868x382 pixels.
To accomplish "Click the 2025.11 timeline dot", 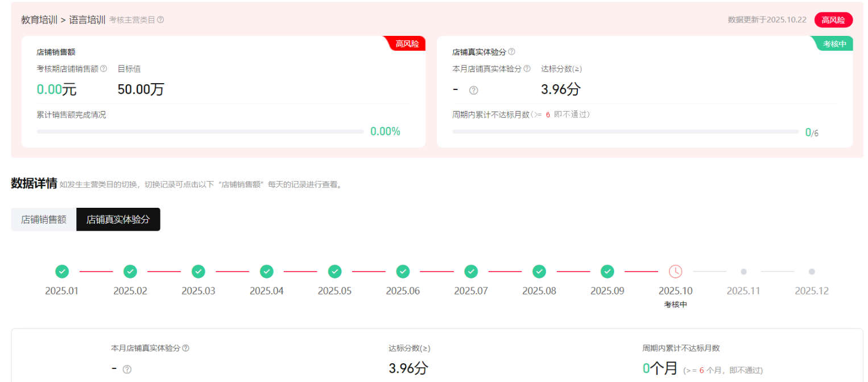I will coord(743,272).
